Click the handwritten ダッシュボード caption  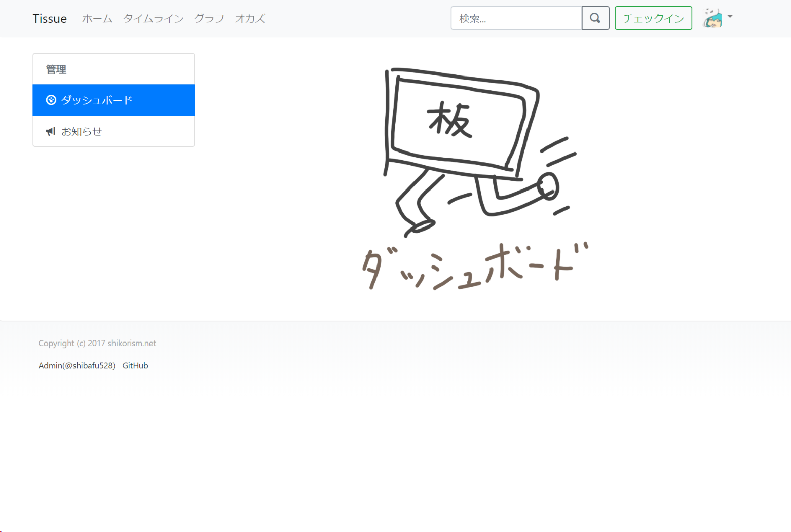click(474, 266)
